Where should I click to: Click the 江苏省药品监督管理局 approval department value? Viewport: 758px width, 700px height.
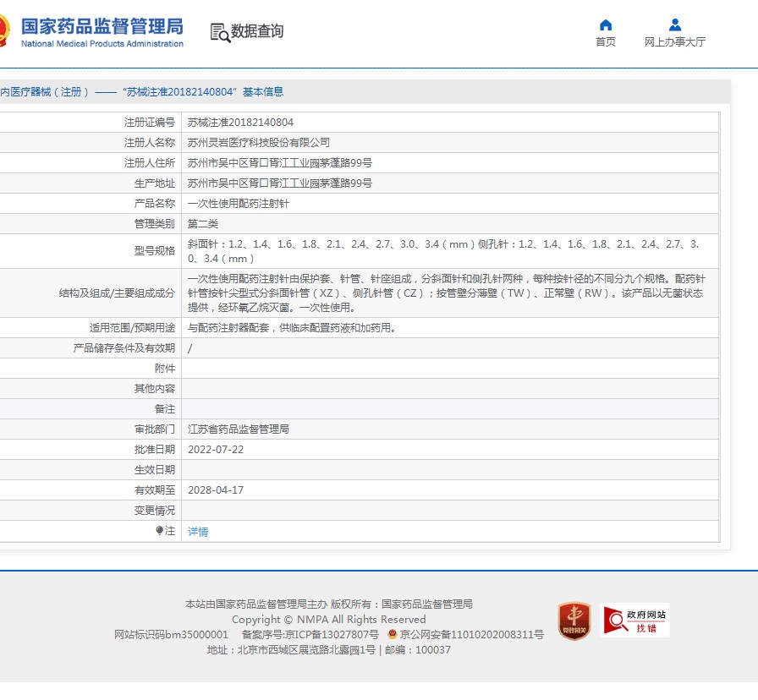point(238,429)
